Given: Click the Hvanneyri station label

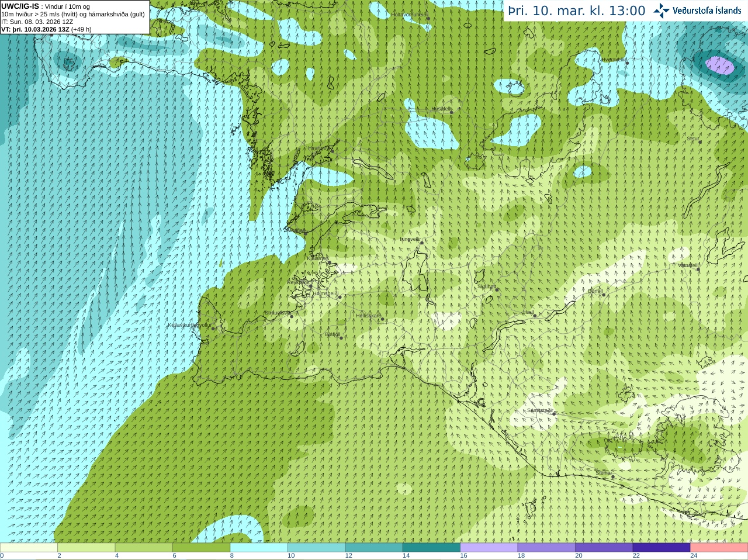Looking at the screenshot, I should pyautogui.click(x=319, y=148).
